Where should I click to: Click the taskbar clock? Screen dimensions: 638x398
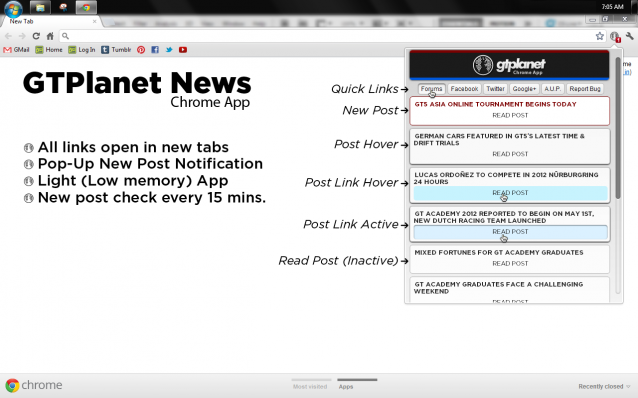(x=612, y=7)
